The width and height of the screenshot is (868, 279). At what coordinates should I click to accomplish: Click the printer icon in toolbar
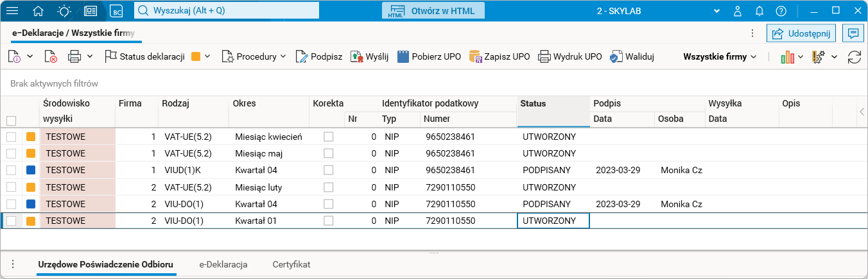pos(74,56)
